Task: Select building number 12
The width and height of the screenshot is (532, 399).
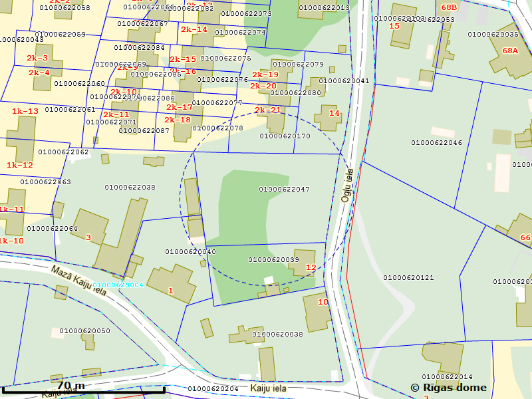Action: pos(311,268)
